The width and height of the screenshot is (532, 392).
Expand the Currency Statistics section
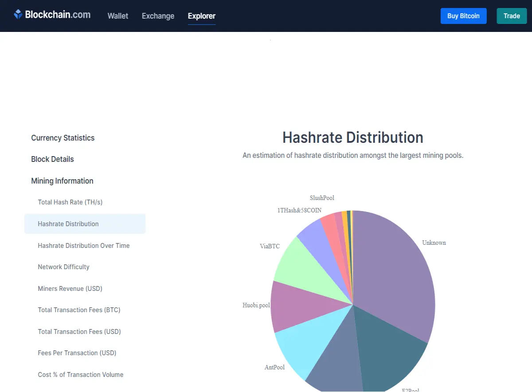[x=63, y=138]
